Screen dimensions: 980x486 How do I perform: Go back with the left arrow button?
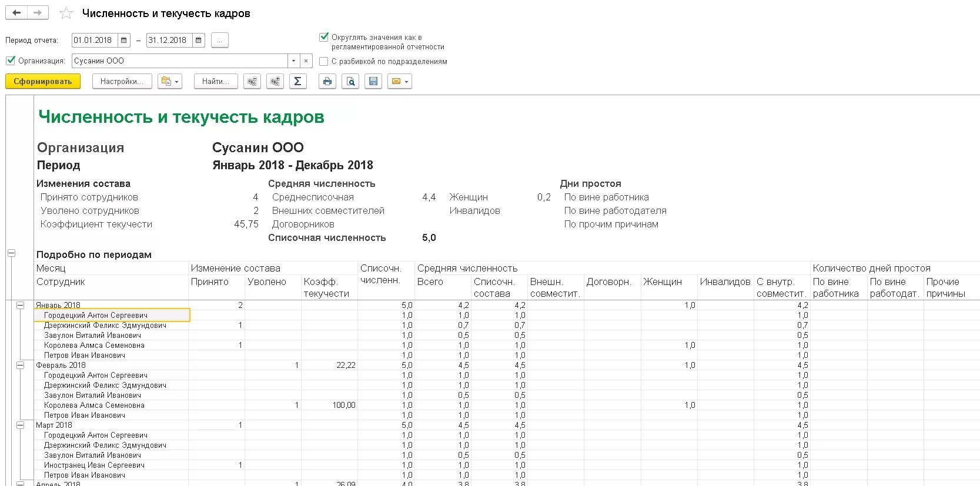(x=16, y=13)
